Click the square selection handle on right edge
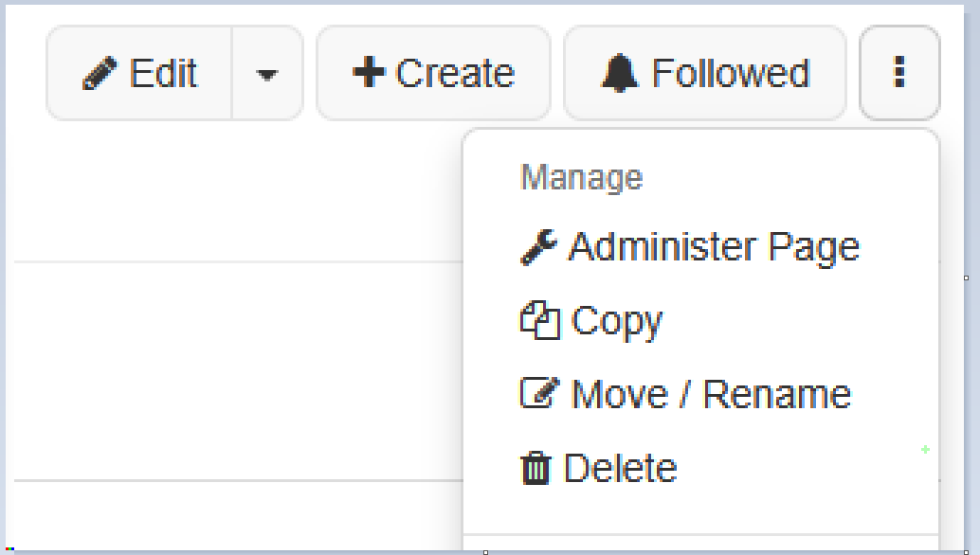The width and height of the screenshot is (980, 555). click(966, 277)
